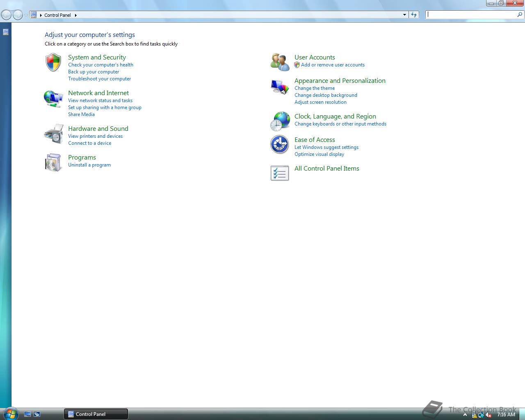Image resolution: width=525 pixels, height=420 pixels.
Task: Click Change desktop background
Action: [x=326, y=95]
